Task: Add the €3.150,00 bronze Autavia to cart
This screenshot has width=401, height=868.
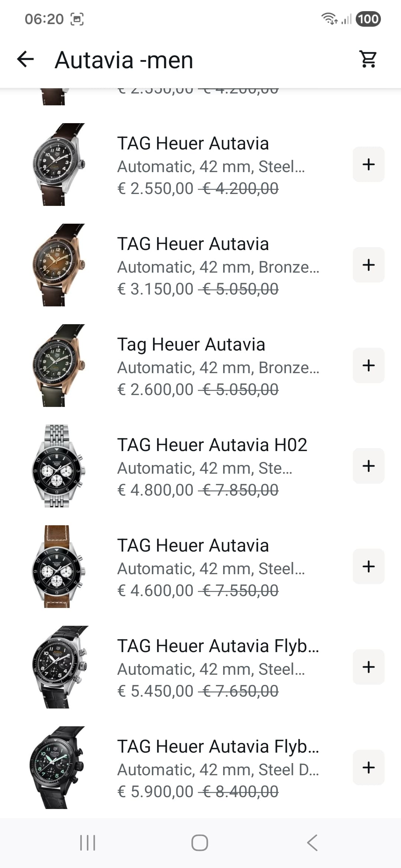Action: (x=368, y=265)
